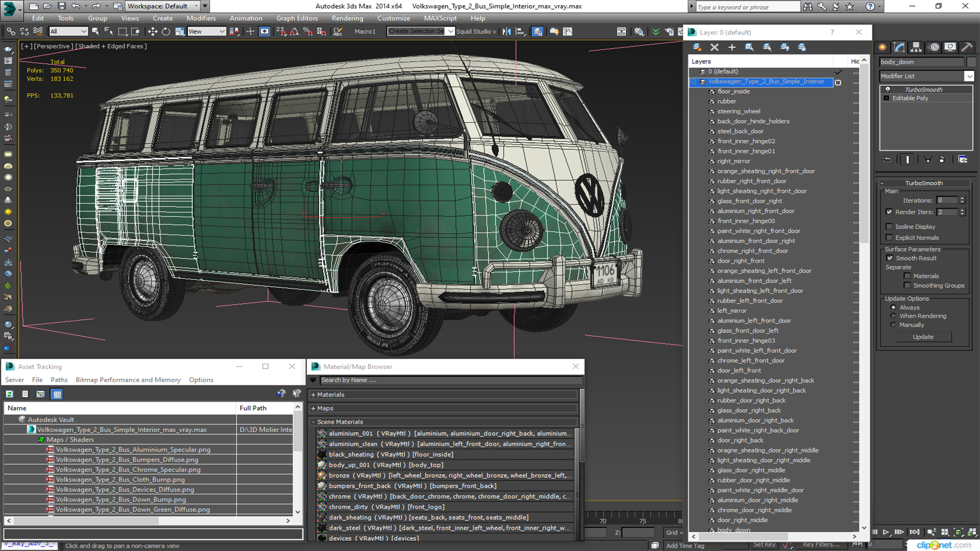Toggle Smooth Result checkbox
This screenshot has height=551, width=980.
[890, 258]
